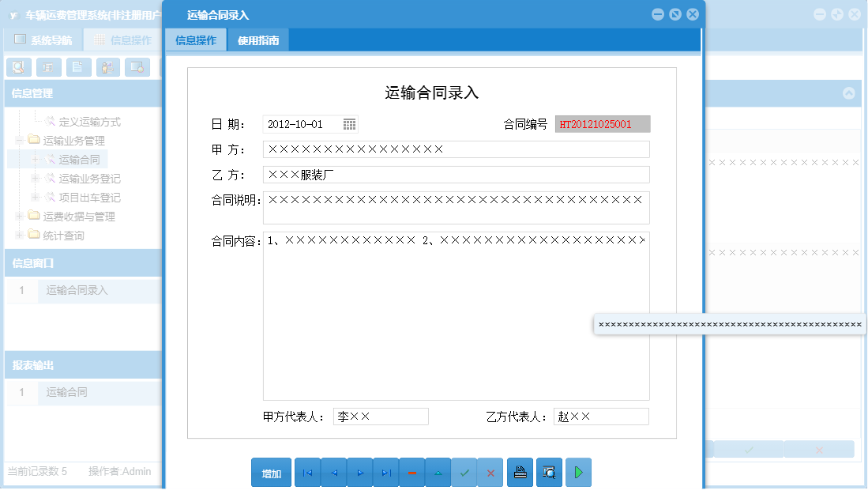Collapse the 运输业务管理 folder

click(x=19, y=141)
